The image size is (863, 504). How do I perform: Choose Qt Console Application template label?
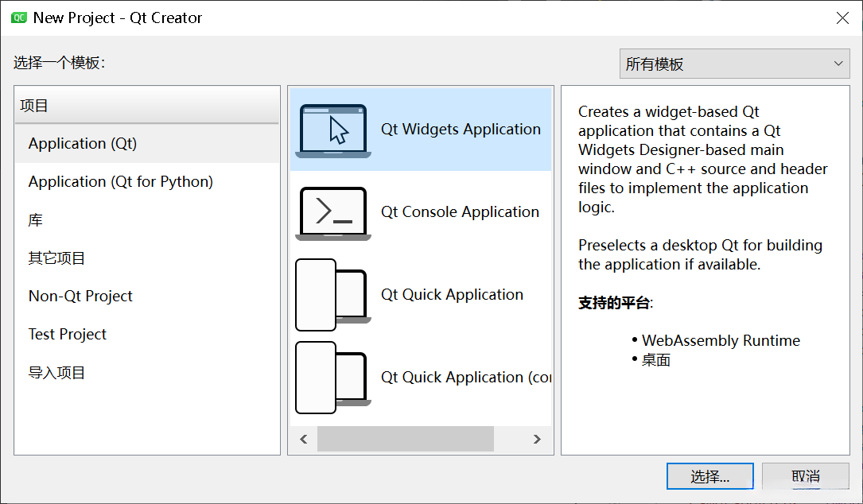pyautogui.click(x=460, y=211)
